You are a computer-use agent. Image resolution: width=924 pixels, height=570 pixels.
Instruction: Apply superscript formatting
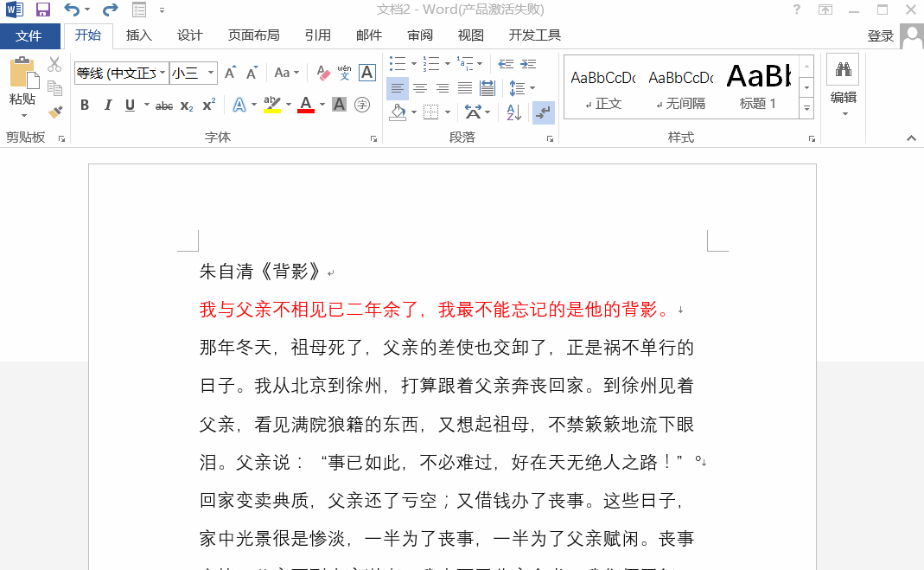click(209, 105)
